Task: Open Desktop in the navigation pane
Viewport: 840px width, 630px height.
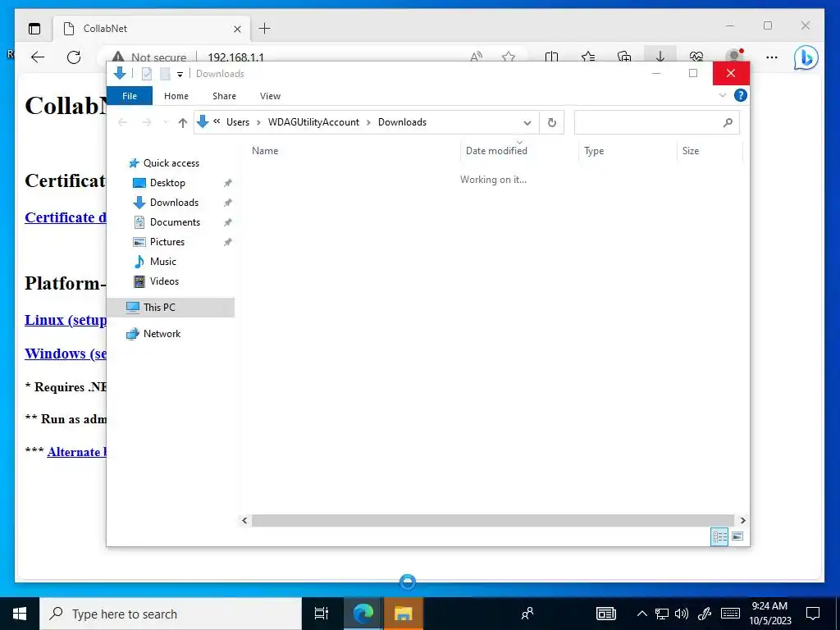Action: [167, 183]
